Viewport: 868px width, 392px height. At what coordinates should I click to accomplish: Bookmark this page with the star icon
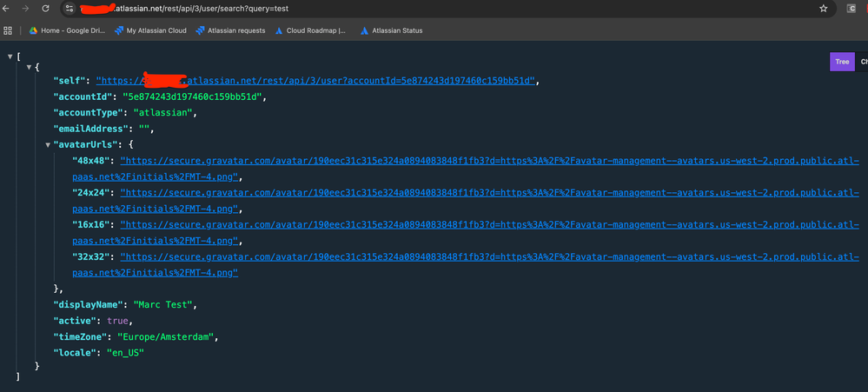pos(823,9)
